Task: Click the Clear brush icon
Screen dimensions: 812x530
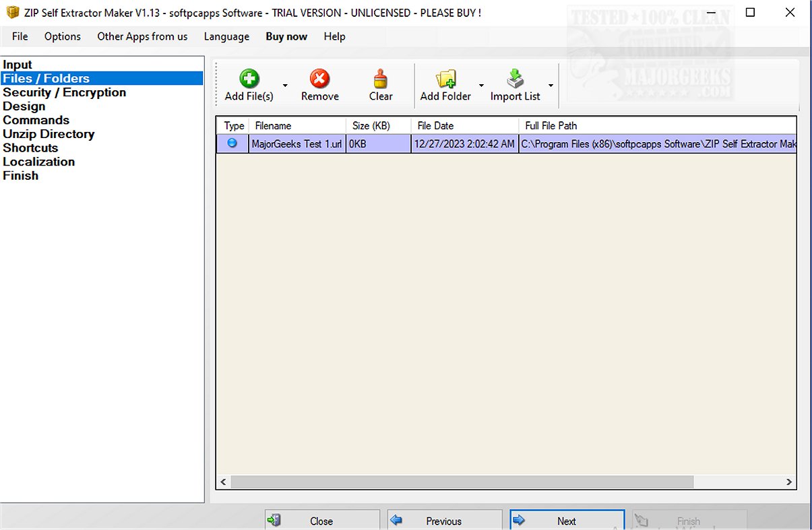Action: (381, 79)
